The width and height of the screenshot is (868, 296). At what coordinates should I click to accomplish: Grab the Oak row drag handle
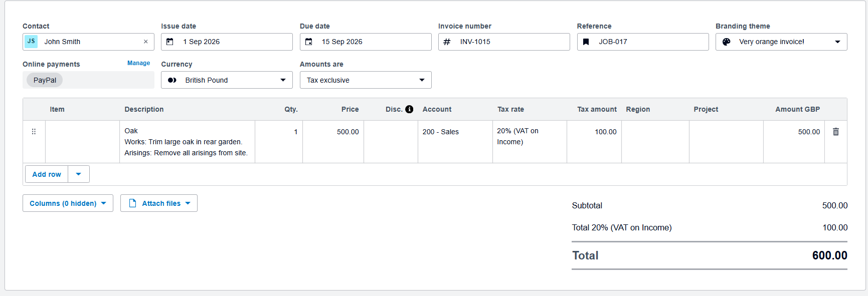coord(34,132)
